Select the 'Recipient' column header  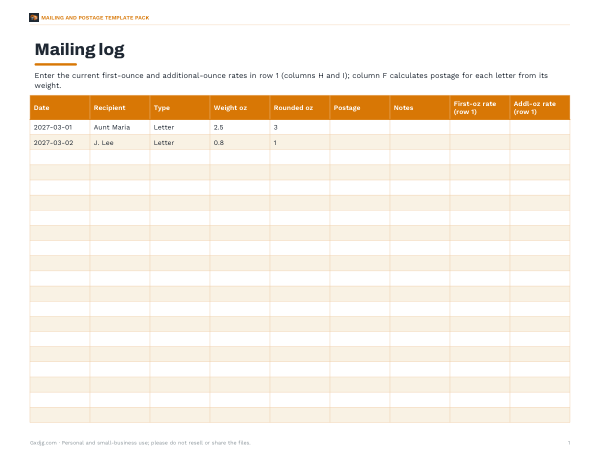pyautogui.click(x=120, y=108)
